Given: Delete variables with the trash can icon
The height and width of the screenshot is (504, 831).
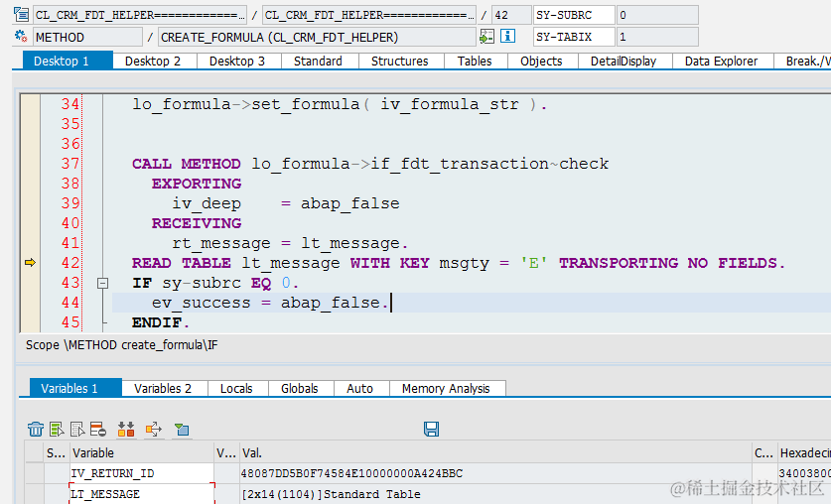Looking at the screenshot, I should 36,429.
